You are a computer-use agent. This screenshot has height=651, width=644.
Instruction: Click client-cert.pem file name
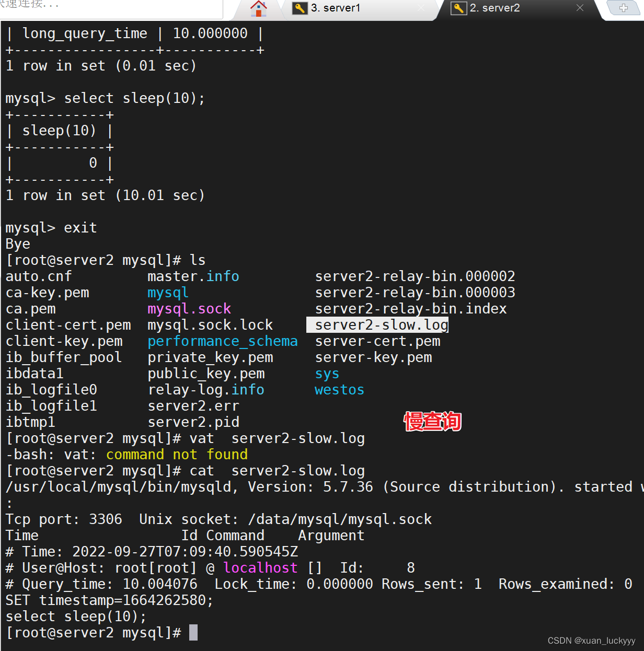pyautogui.click(x=68, y=325)
